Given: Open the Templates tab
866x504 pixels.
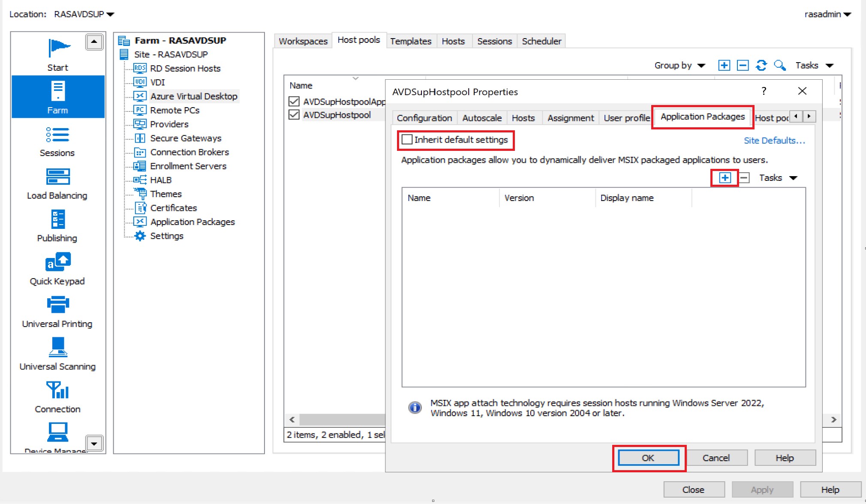Looking at the screenshot, I should (x=410, y=41).
